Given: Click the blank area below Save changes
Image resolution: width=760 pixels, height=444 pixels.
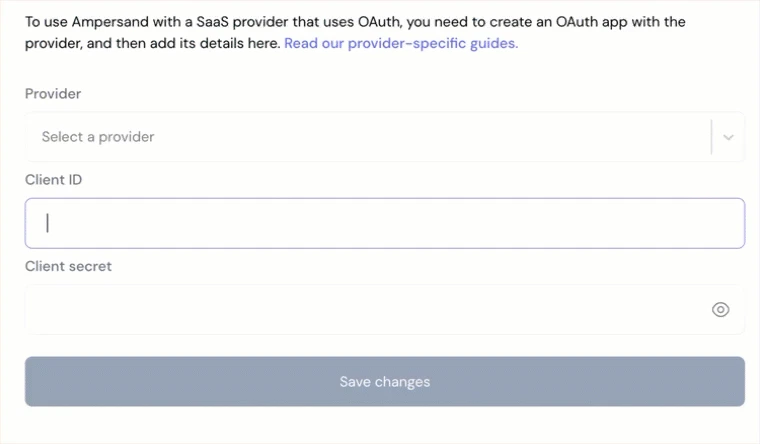Looking at the screenshot, I should click(x=385, y=425).
